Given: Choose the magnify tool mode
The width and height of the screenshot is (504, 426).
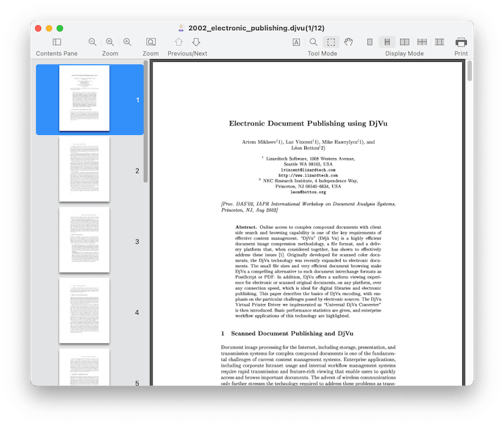Looking at the screenshot, I should (x=313, y=42).
